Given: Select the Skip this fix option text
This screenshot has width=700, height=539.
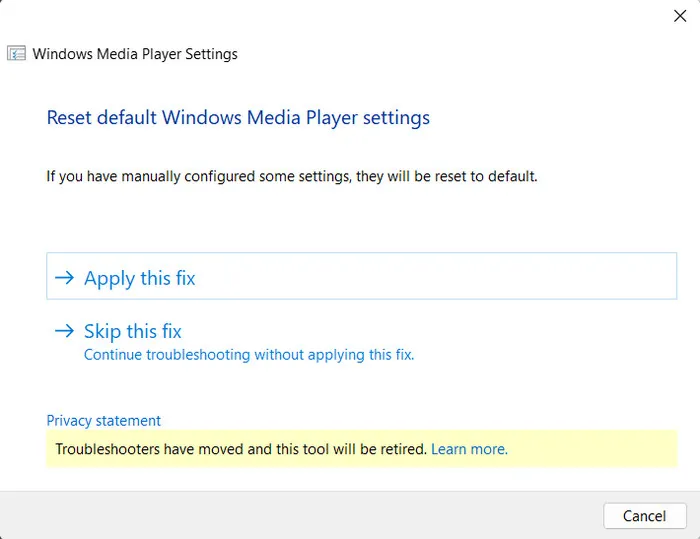Looking at the screenshot, I should tap(132, 331).
